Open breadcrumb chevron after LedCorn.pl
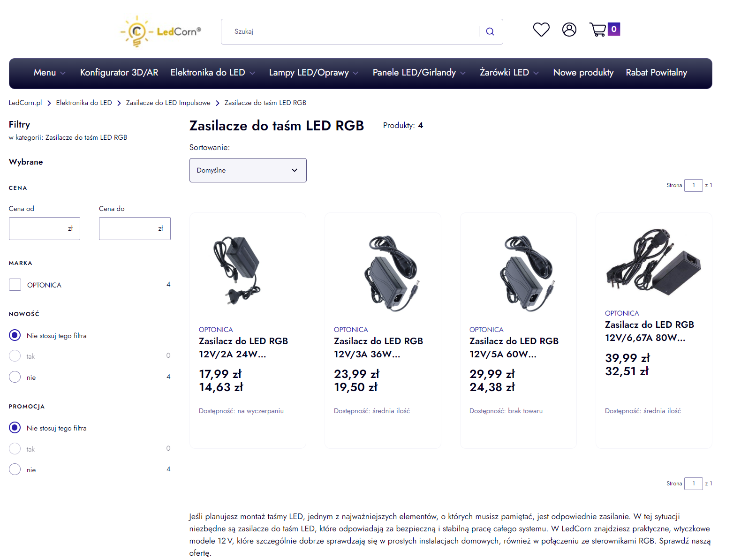 (49, 103)
